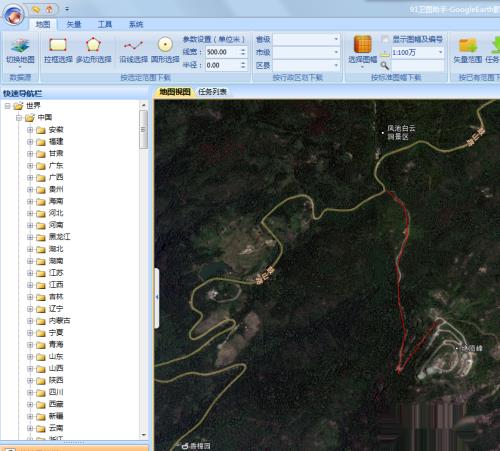This screenshot has height=451, width=500.
Task: Open the 1:100万 scale dropdown
Action: [x=418, y=52]
